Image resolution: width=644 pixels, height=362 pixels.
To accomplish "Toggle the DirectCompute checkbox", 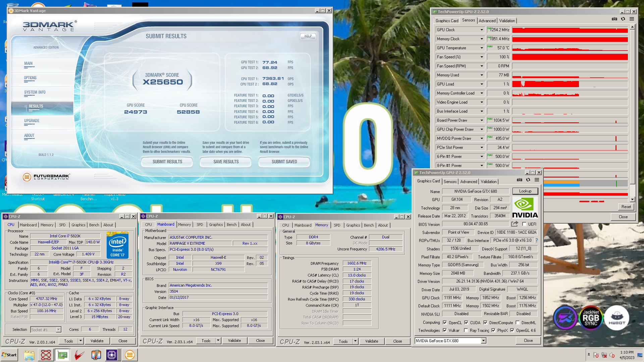I will pyautogui.click(x=485, y=323).
